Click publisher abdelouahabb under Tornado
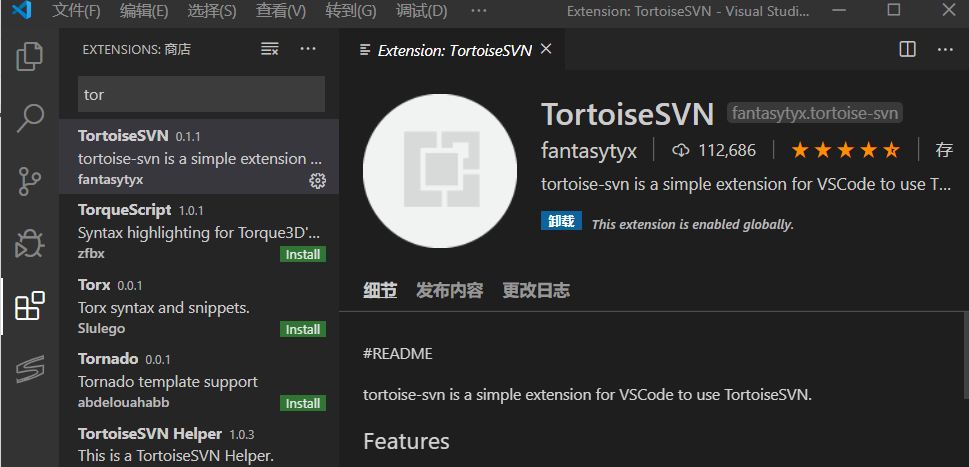This screenshot has height=467, width=969. point(124,403)
